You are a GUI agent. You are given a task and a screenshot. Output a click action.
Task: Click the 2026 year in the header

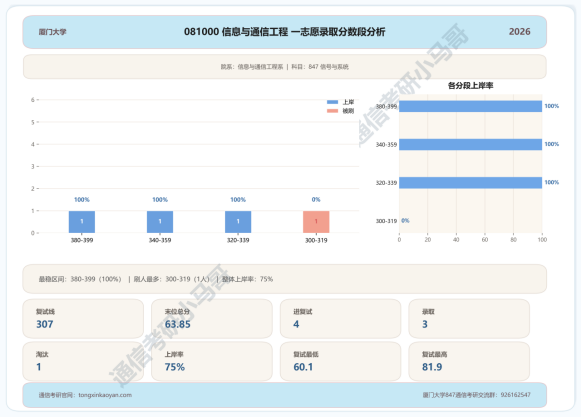tap(519, 31)
